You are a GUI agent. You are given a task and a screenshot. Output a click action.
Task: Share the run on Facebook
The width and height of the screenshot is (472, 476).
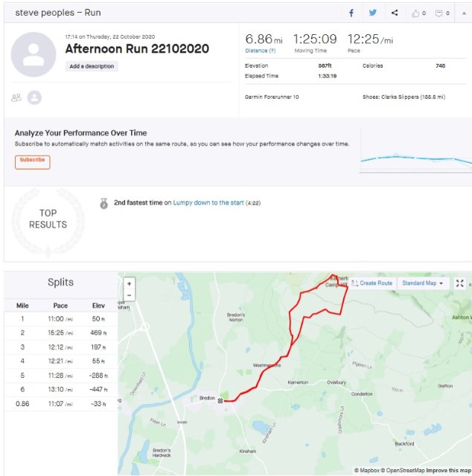click(351, 13)
